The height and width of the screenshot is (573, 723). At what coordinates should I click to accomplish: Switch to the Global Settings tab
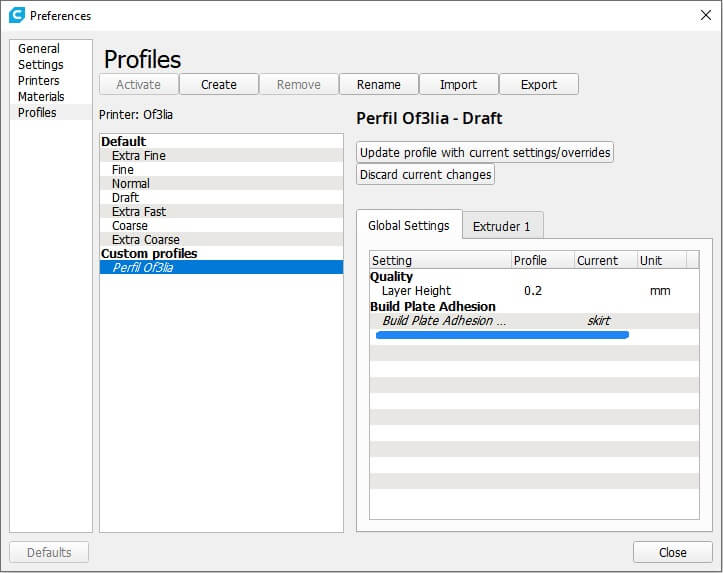pos(408,225)
